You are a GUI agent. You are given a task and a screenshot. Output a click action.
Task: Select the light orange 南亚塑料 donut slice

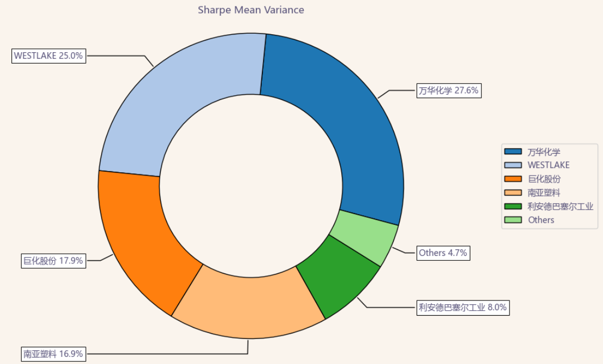point(248,308)
